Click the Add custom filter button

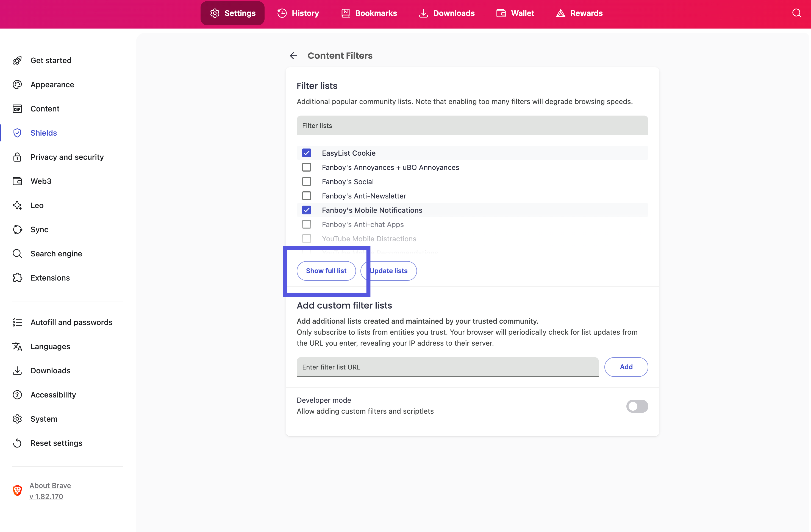pyautogui.click(x=626, y=367)
